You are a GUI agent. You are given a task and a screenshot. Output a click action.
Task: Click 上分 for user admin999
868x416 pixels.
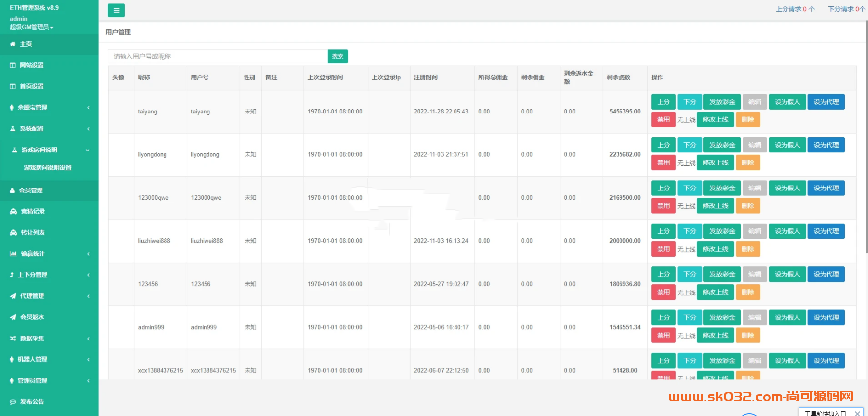pyautogui.click(x=663, y=317)
